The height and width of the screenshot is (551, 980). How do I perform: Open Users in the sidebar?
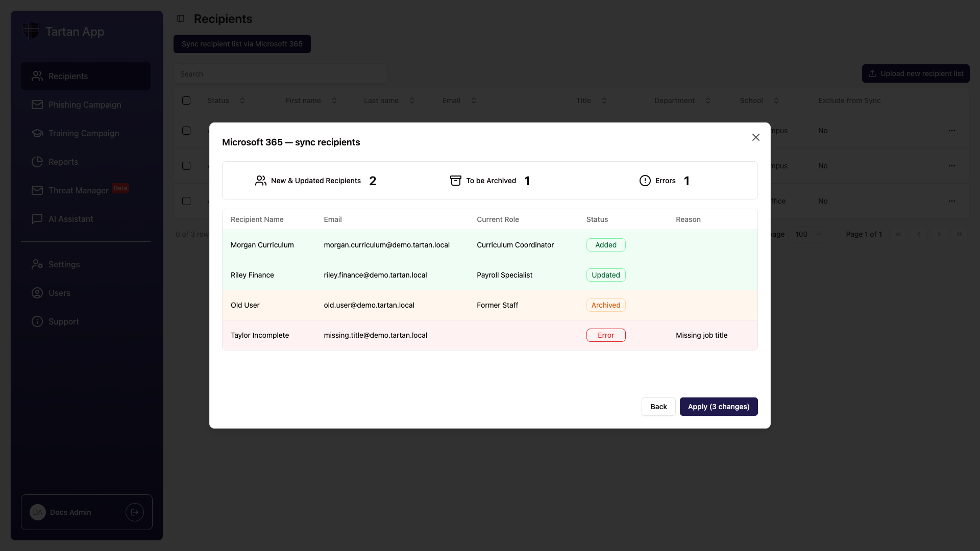coord(86,293)
